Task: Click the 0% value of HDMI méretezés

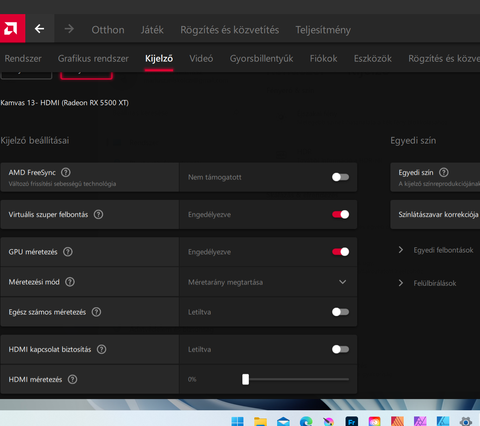Action: pos(192,379)
